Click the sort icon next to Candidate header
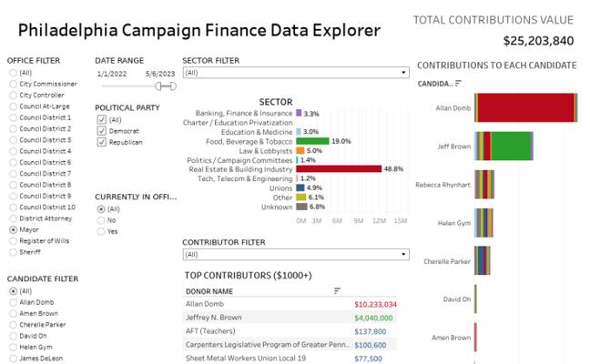Viewport: 590px width, 364px height. pyautogui.click(x=458, y=84)
